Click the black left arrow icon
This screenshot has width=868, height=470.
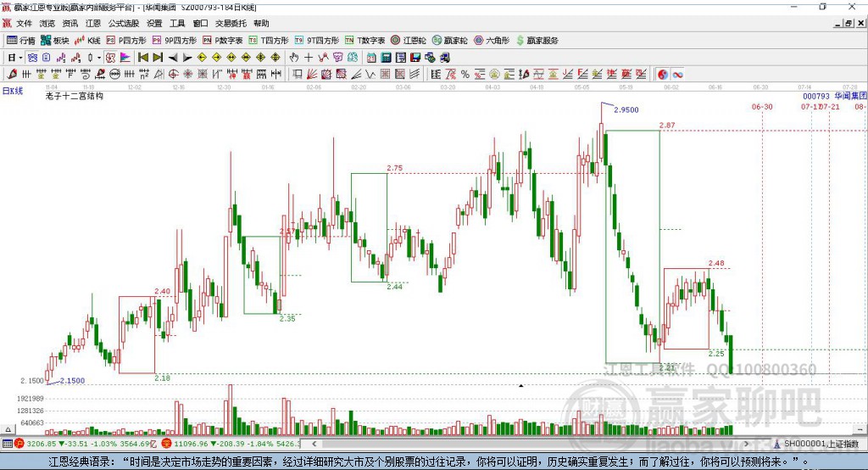tap(173, 58)
